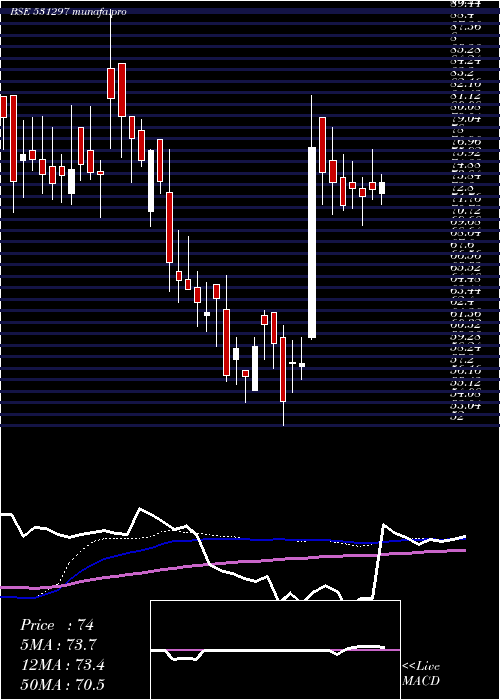Click the 'BSE 531297 munafa.pro' chart title
This screenshot has width=500, height=700.
point(68,12)
